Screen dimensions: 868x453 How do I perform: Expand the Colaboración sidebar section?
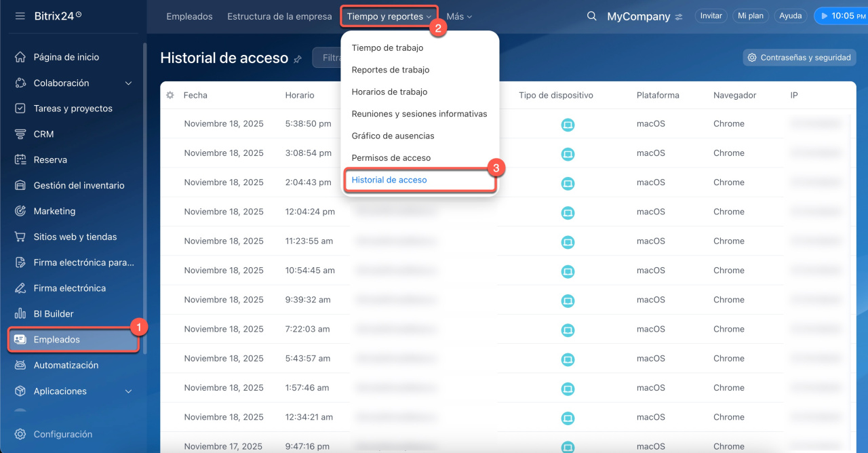coord(129,83)
